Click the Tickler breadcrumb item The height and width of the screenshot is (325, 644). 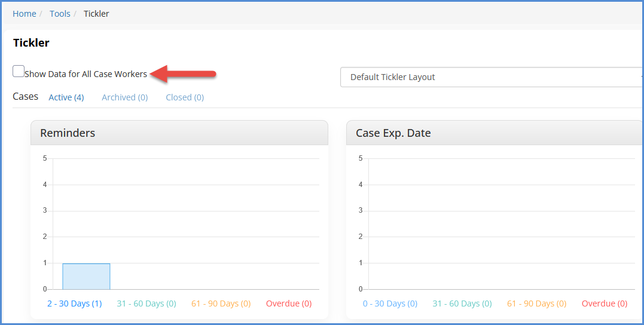[x=96, y=14]
